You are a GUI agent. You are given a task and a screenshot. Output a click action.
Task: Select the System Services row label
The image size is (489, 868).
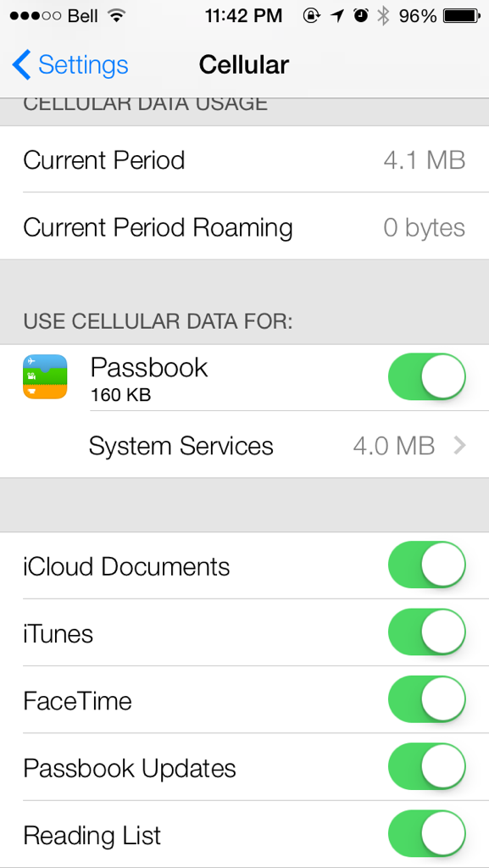tap(181, 446)
